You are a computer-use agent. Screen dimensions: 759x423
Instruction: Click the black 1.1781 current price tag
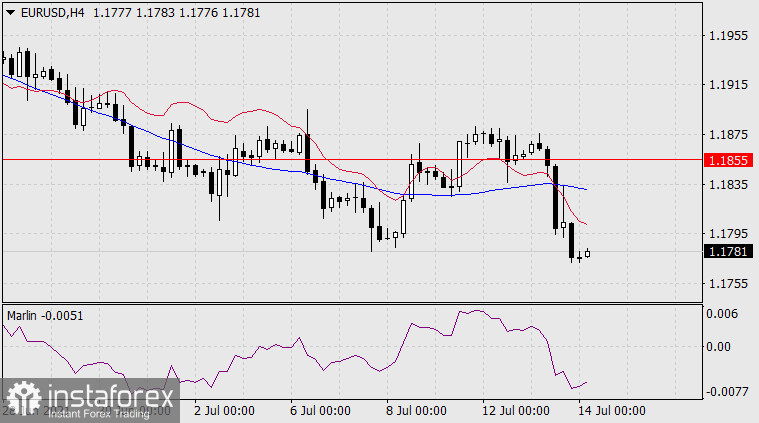coord(728,252)
